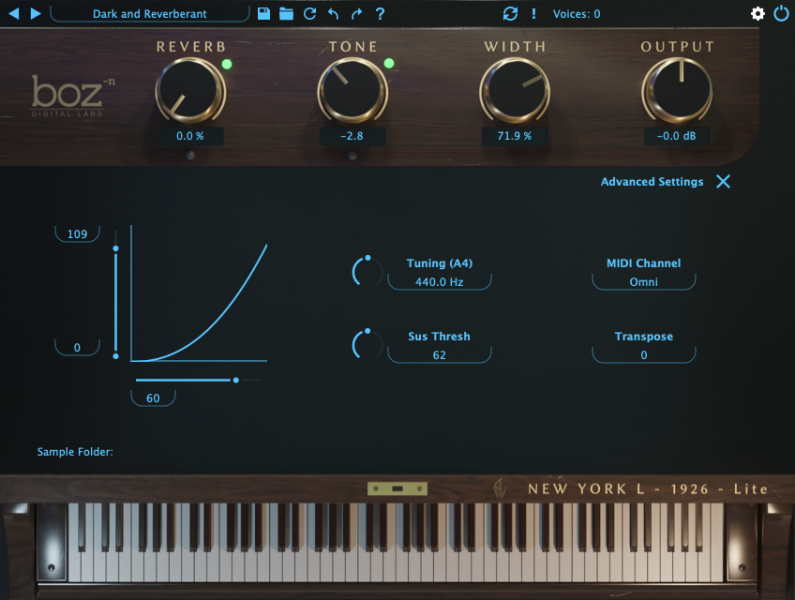Toggle the plugin power button
This screenshot has width=795, height=600.
point(781,14)
